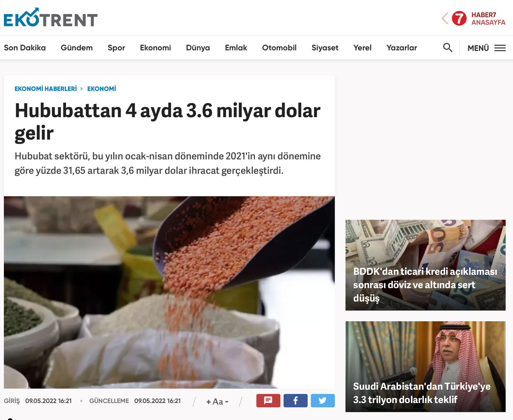
Task: Click the Ekotrent logo
Action: click(x=51, y=18)
